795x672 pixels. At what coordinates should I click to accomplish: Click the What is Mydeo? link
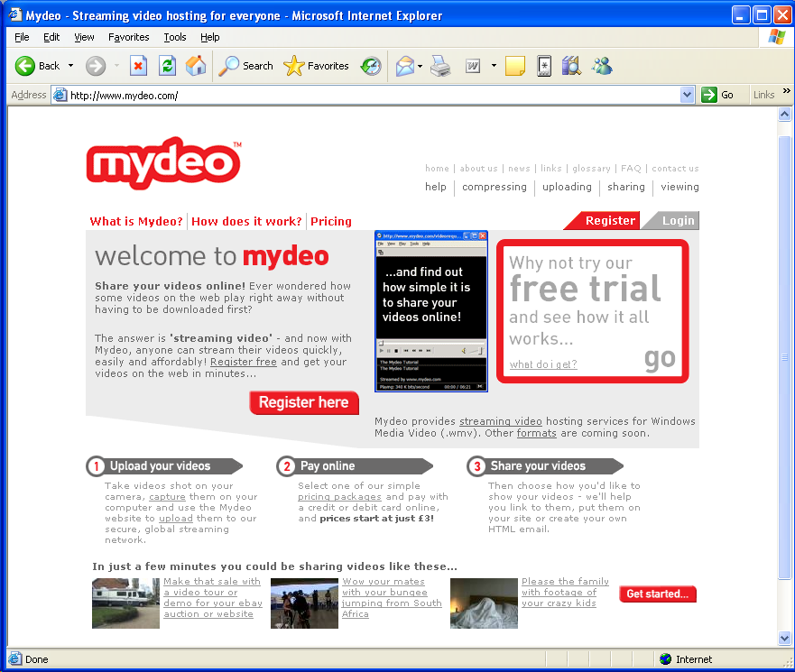(136, 222)
